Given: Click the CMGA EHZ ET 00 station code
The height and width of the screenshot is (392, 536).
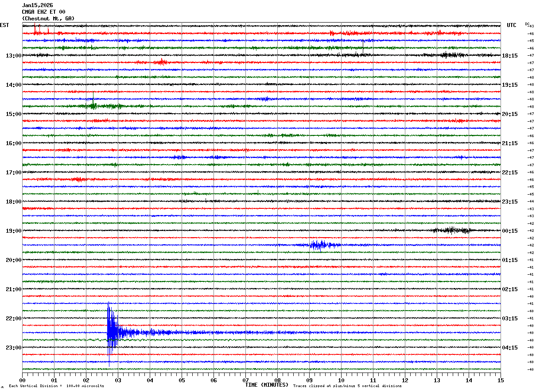Looking at the screenshot, I should point(43,12).
